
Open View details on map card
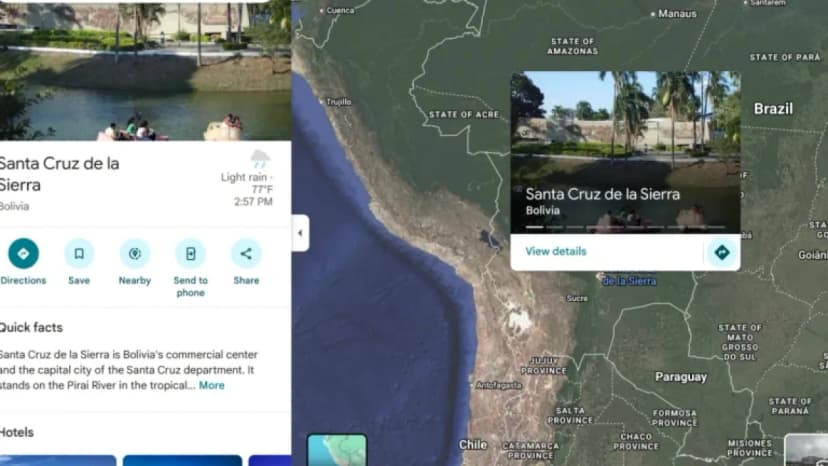[556, 251]
